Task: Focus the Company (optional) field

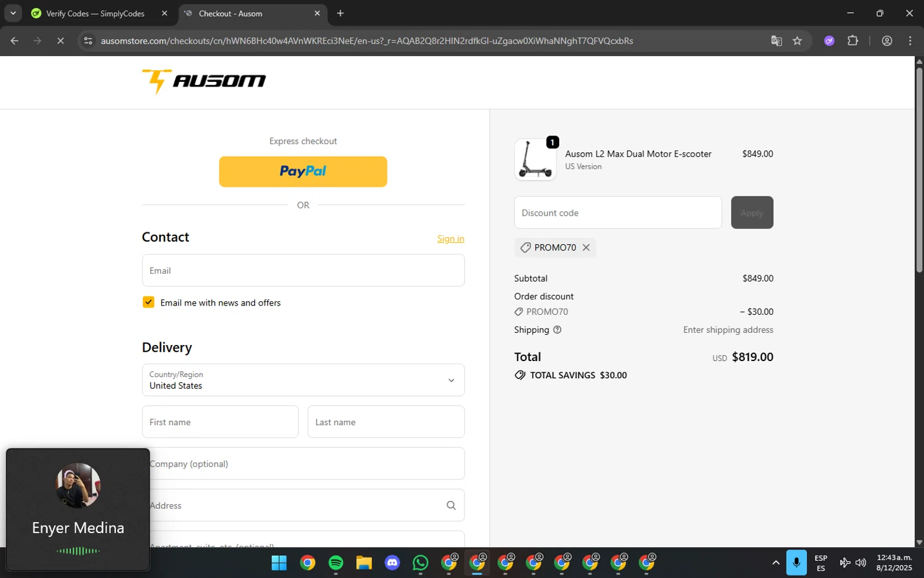Action: [303, 463]
